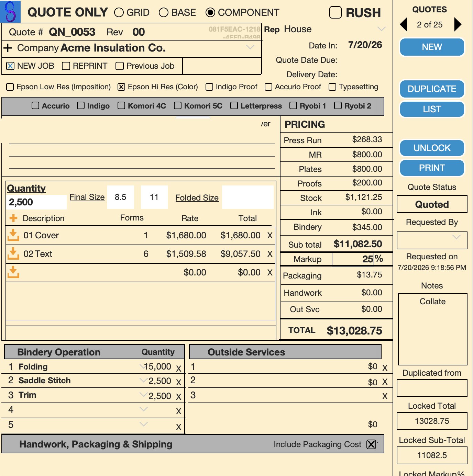473x476 pixels.
Task: Clear outside service row 3 with X
Action: [385, 396]
